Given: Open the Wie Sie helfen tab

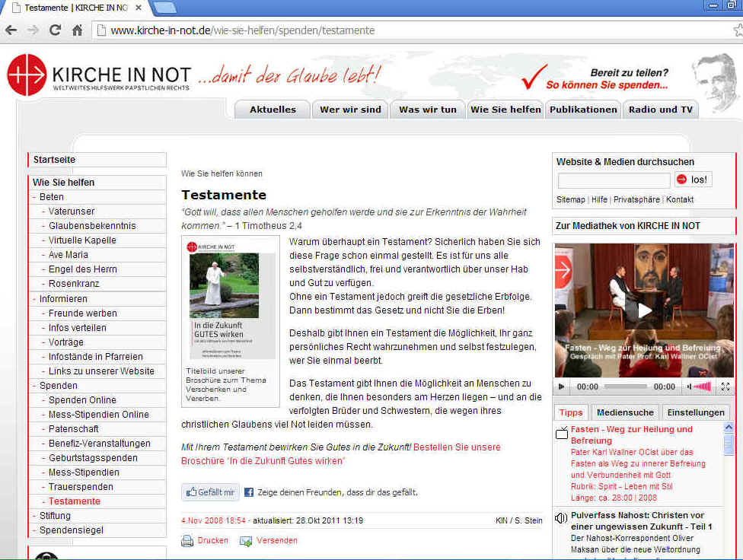Looking at the screenshot, I should pyautogui.click(x=505, y=110).
